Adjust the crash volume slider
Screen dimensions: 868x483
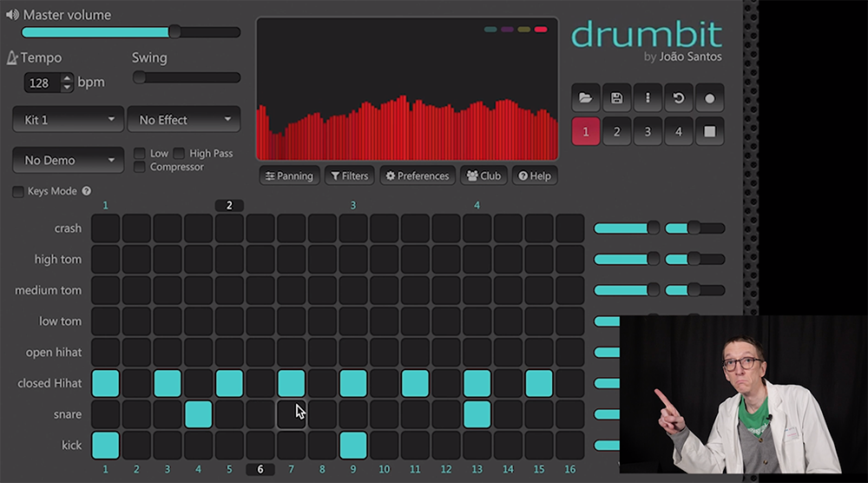[627, 228]
